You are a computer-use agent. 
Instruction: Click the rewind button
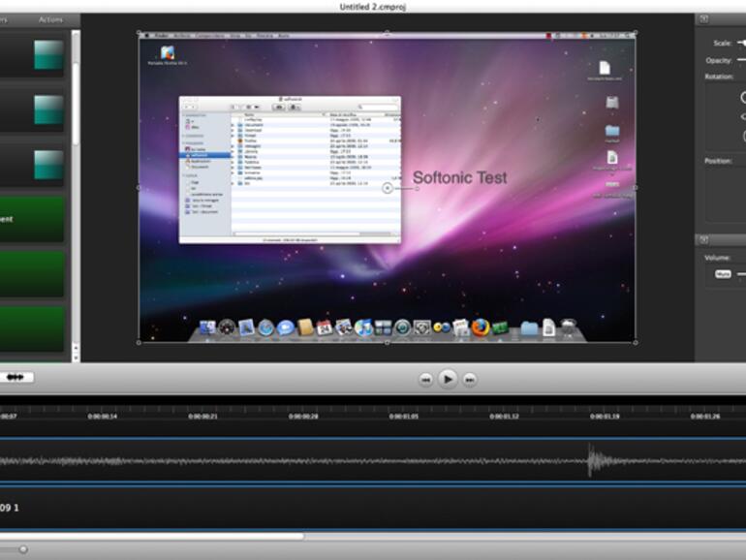(x=425, y=379)
